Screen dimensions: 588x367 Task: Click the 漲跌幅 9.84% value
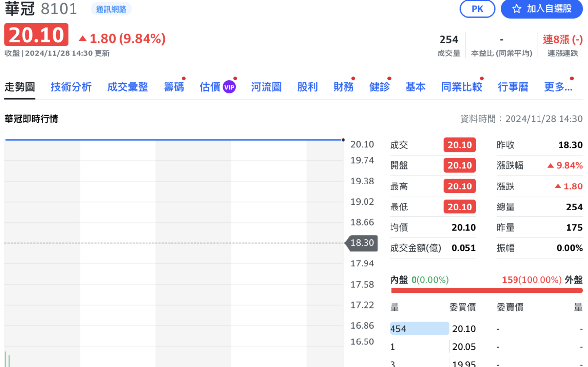[565, 165]
